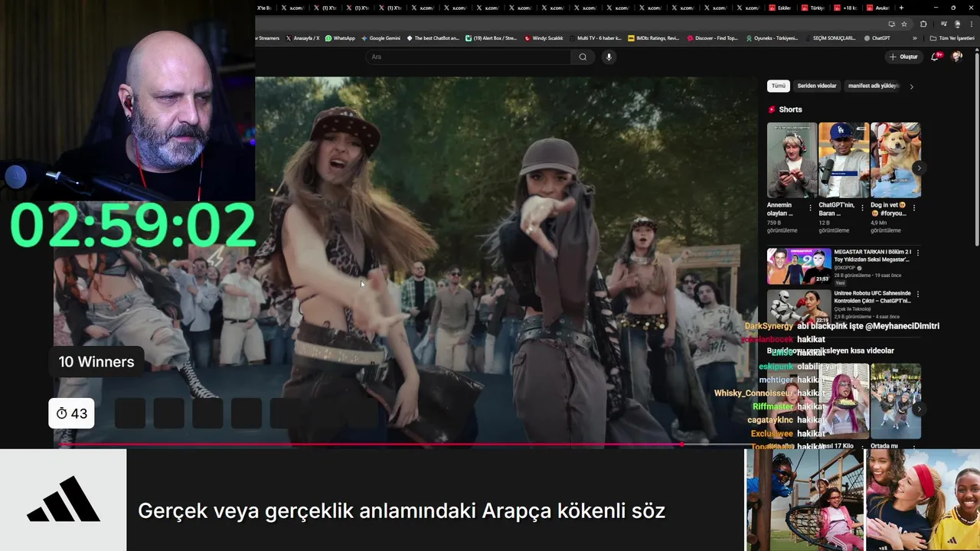This screenshot has width=980, height=551.
Task: Open the Dog in vet short
Action: (x=895, y=161)
